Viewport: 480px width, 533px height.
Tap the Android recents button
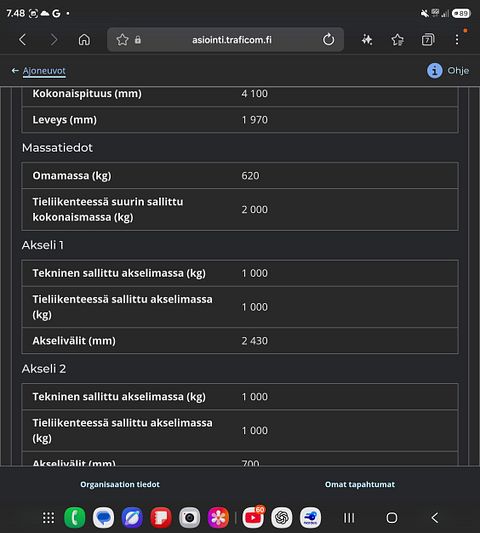tap(349, 518)
